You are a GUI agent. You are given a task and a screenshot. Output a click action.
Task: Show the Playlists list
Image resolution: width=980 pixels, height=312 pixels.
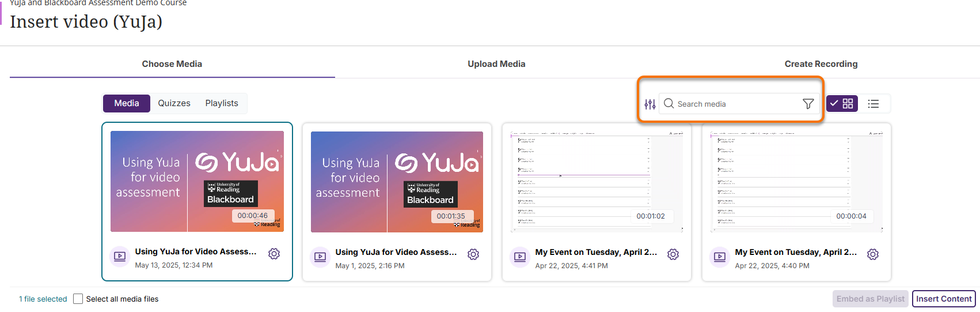click(222, 103)
